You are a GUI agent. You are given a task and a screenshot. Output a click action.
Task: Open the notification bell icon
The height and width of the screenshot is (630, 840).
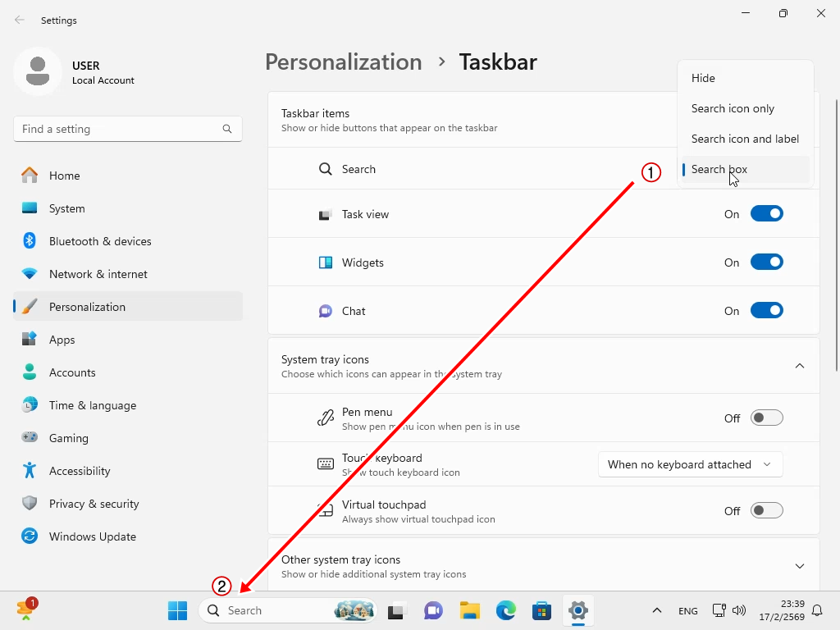pyautogui.click(x=817, y=610)
